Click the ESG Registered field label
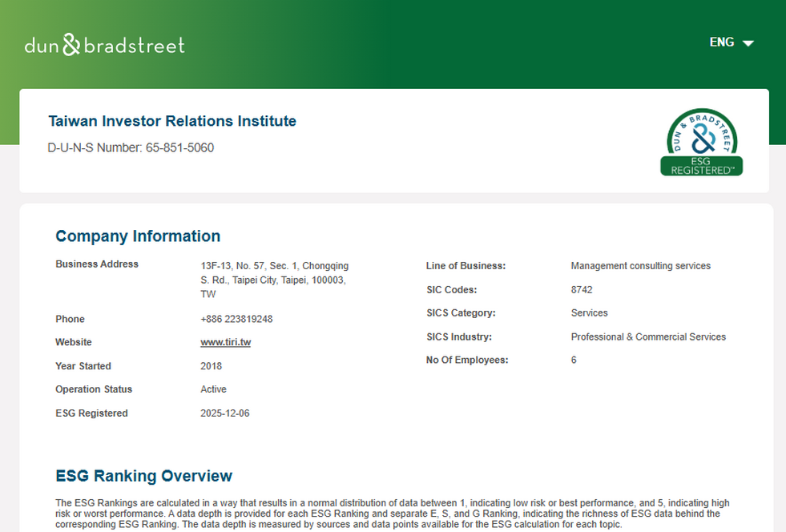This screenshot has height=532, width=786. (91, 413)
